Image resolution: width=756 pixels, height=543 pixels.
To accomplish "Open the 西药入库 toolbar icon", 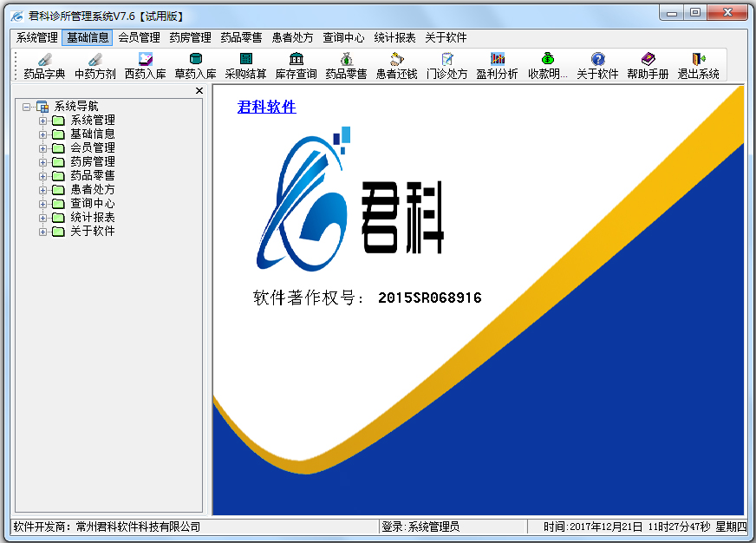I will pyautogui.click(x=145, y=66).
